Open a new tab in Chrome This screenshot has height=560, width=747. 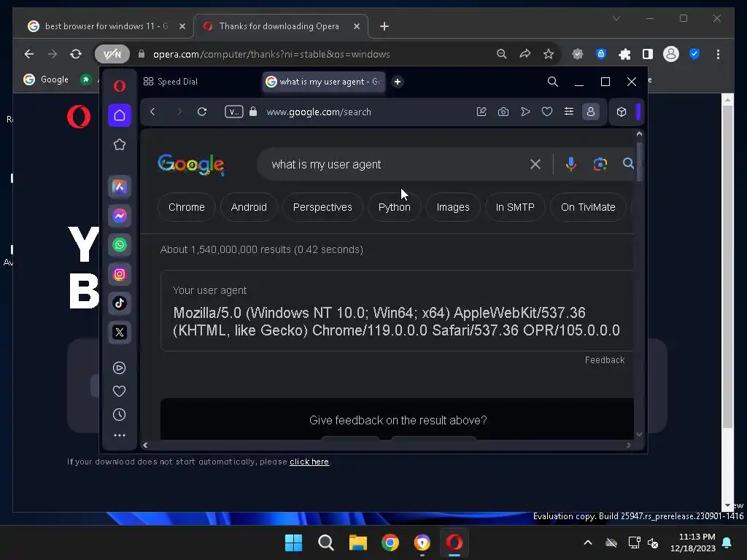coord(384,26)
